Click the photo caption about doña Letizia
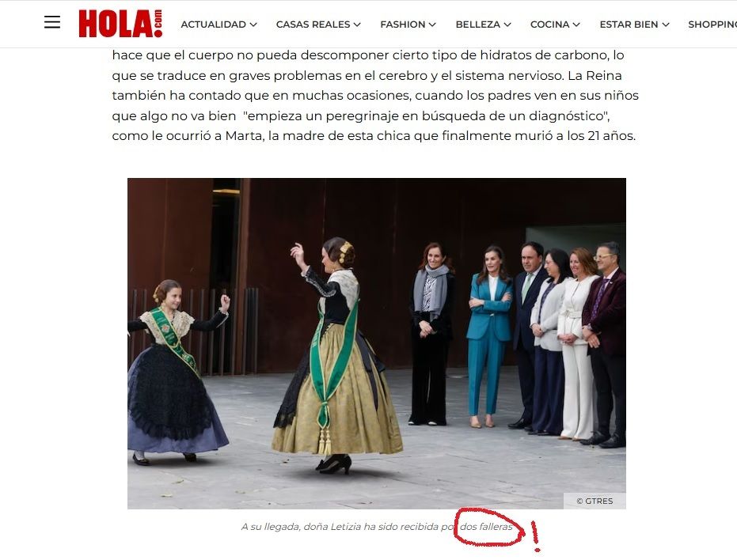Image resolution: width=737 pixels, height=560 pixels. coord(377,527)
